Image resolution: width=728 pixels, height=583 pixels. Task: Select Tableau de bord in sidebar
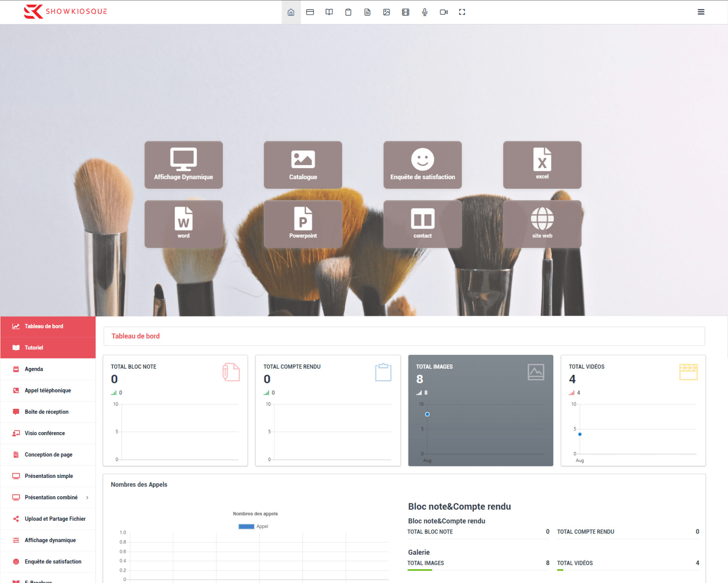click(48, 327)
